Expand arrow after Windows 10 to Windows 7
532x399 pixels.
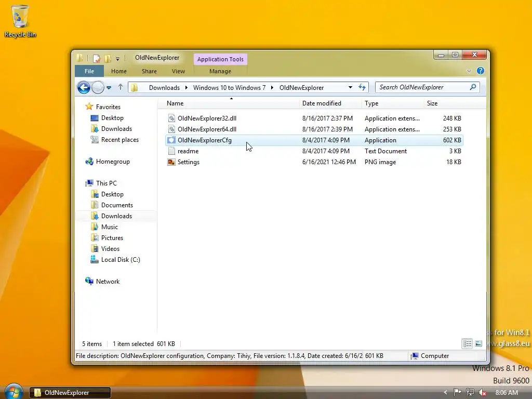272,87
